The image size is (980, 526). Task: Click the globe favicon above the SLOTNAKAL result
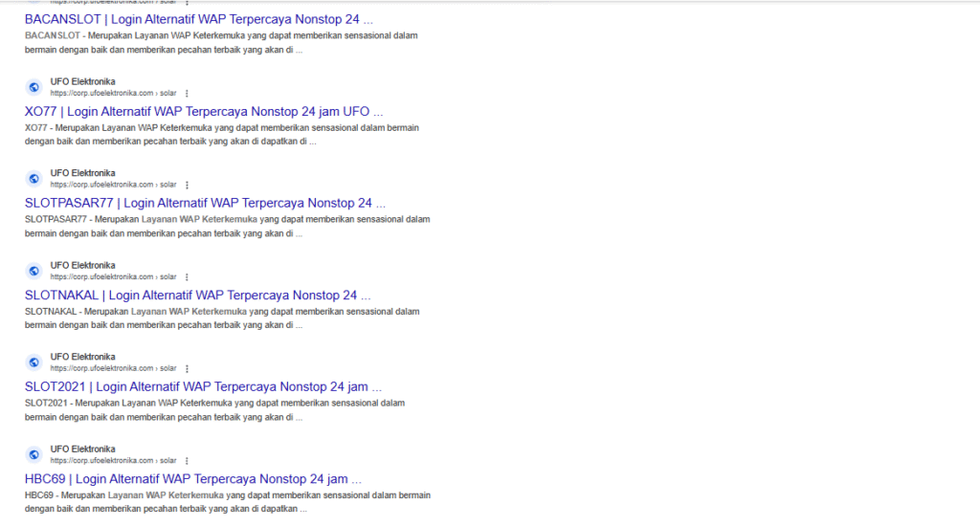[33, 271]
